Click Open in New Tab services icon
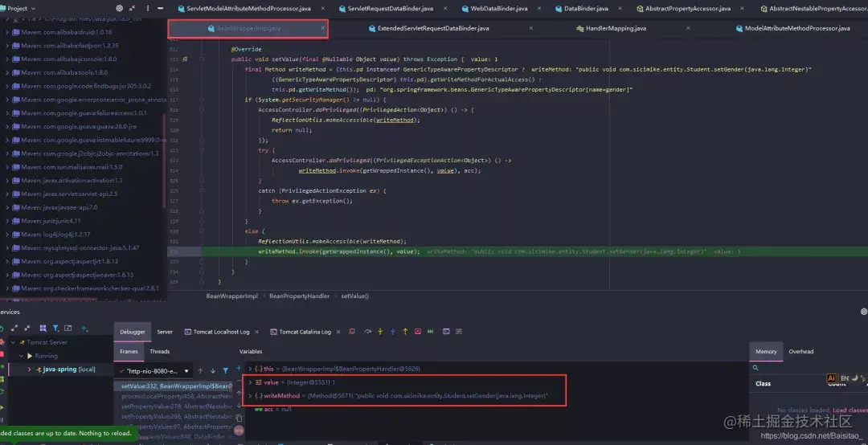Screen dimensions: 868x445 click(x=68, y=329)
